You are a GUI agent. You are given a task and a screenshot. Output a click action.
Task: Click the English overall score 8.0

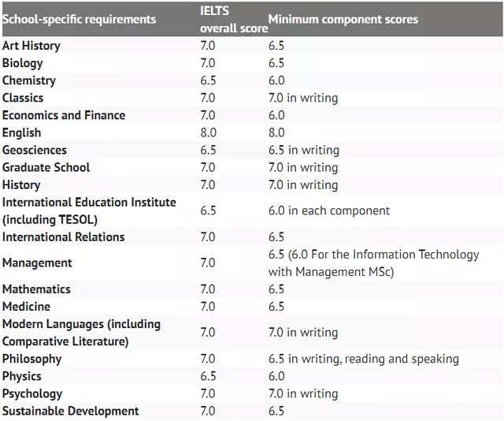208,132
